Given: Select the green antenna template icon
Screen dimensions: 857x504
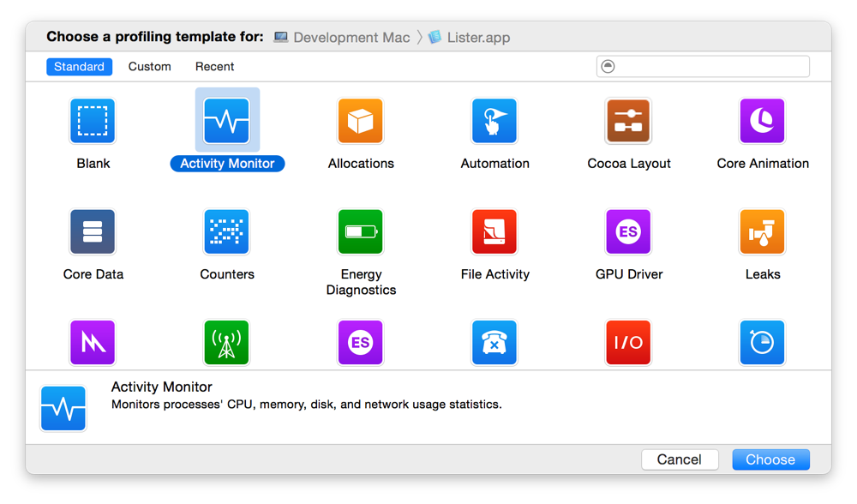Looking at the screenshot, I should click(226, 343).
